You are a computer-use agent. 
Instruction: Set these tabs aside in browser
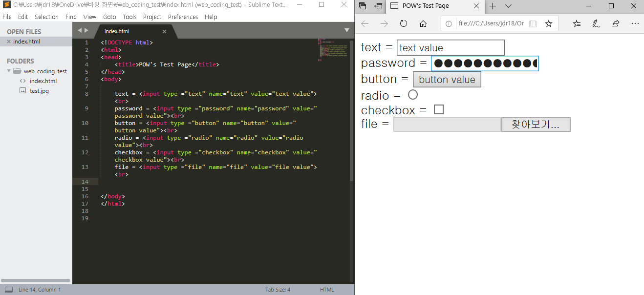(378, 6)
